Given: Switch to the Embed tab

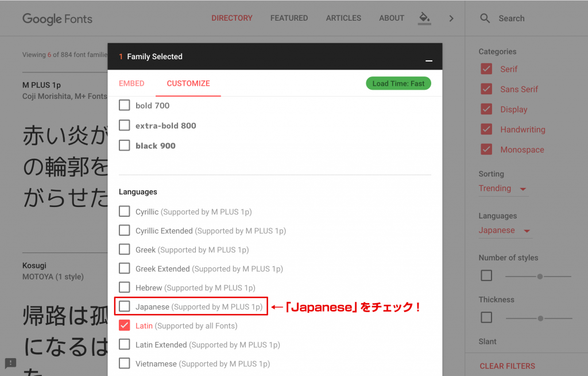Looking at the screenshot, I should coord(131,83).
